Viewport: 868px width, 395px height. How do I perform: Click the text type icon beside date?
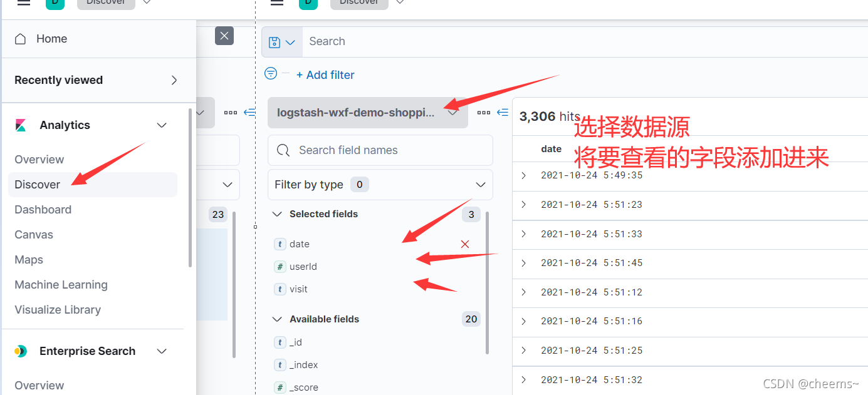point(280,244)
